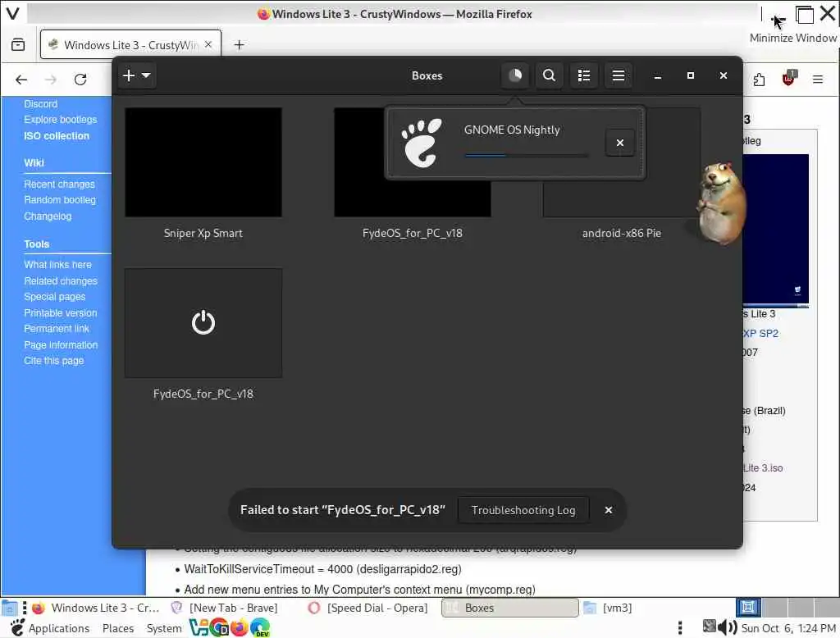Launch VS Code Insiders from the panel
The image size is (840, 638).
pos(199,627)
